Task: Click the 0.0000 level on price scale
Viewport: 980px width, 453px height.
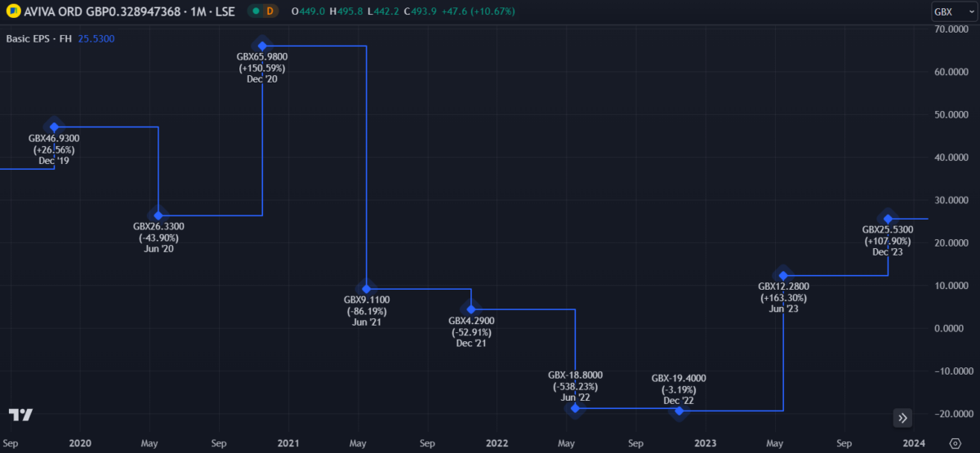Action: (947, 328)
